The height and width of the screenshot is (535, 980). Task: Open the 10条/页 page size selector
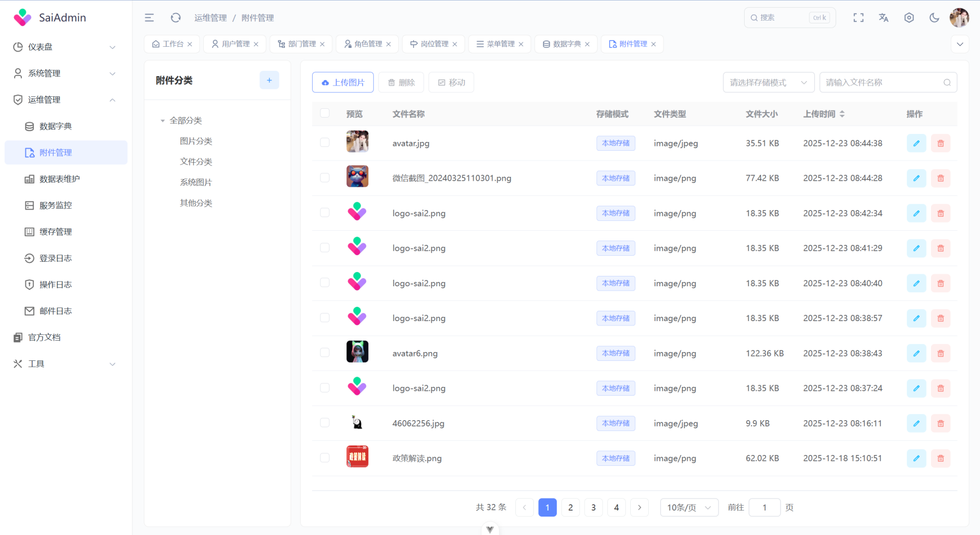(689, 508)
